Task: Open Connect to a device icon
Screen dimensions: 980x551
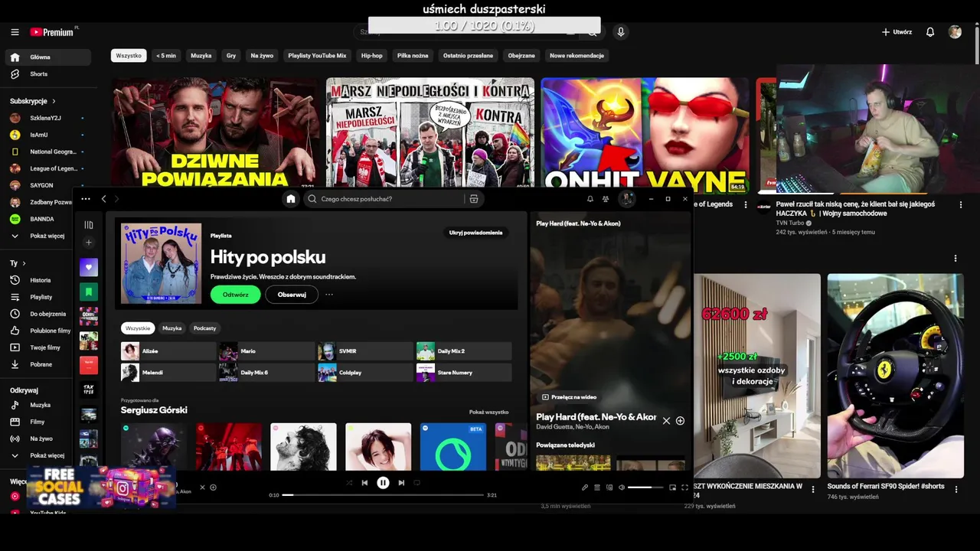Action: 609,487
